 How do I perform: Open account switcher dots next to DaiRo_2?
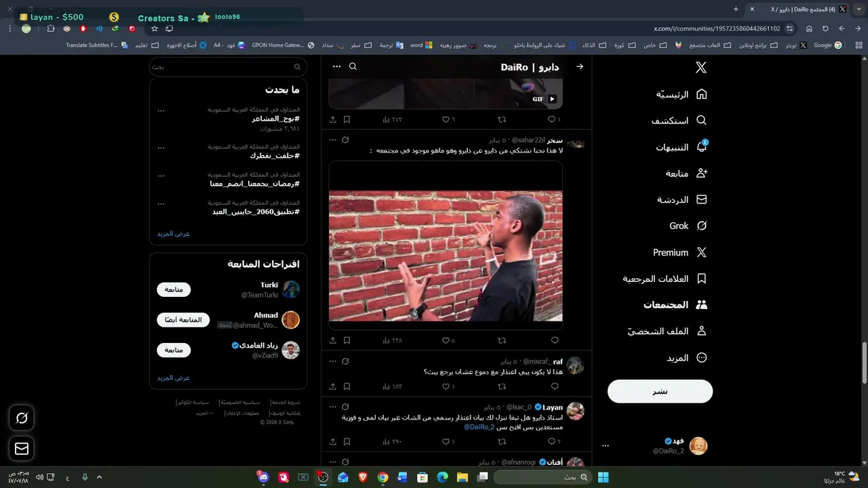tap(606, 446)
